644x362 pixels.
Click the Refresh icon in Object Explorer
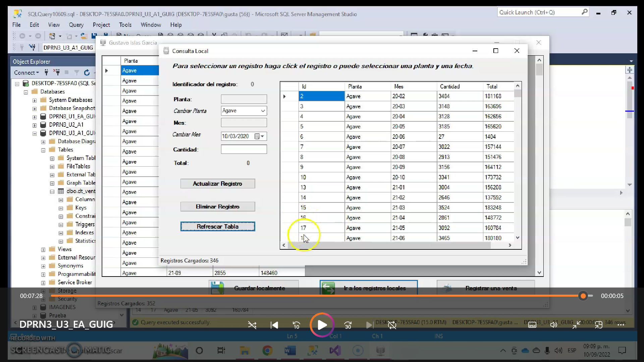pyautogui.click(x=87, y=73)
